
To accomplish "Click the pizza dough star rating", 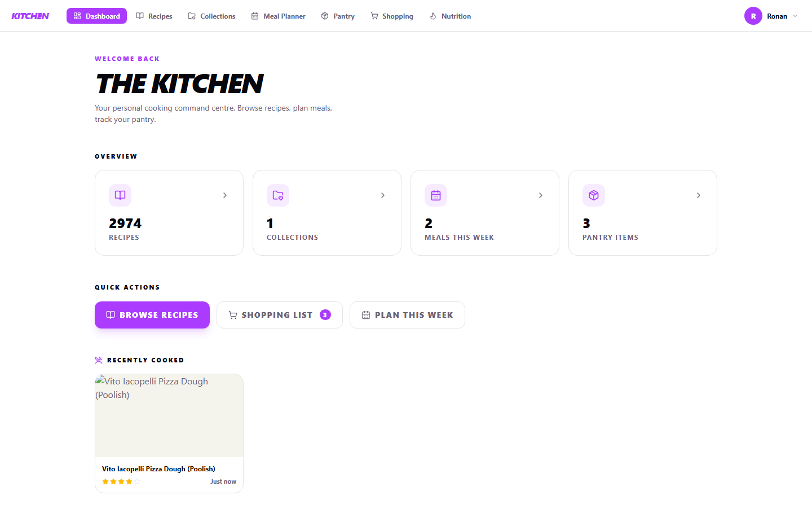I will [121, 481].
